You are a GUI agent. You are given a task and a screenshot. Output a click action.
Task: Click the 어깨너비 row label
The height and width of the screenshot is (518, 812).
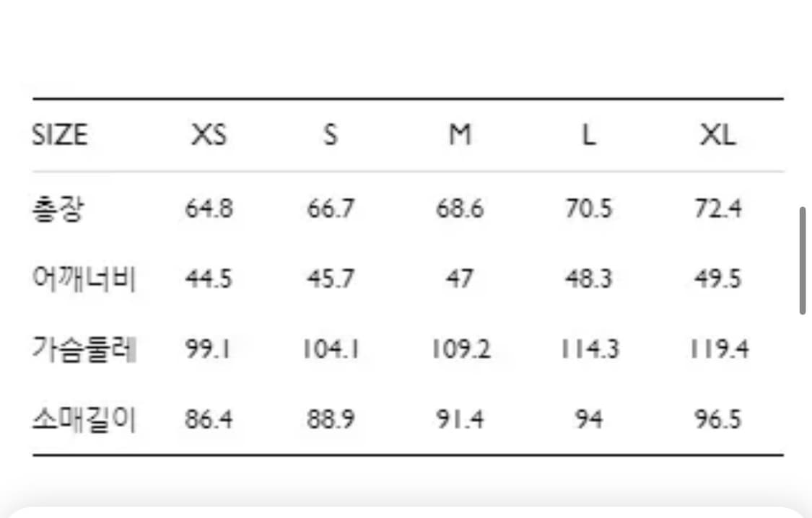84,279
